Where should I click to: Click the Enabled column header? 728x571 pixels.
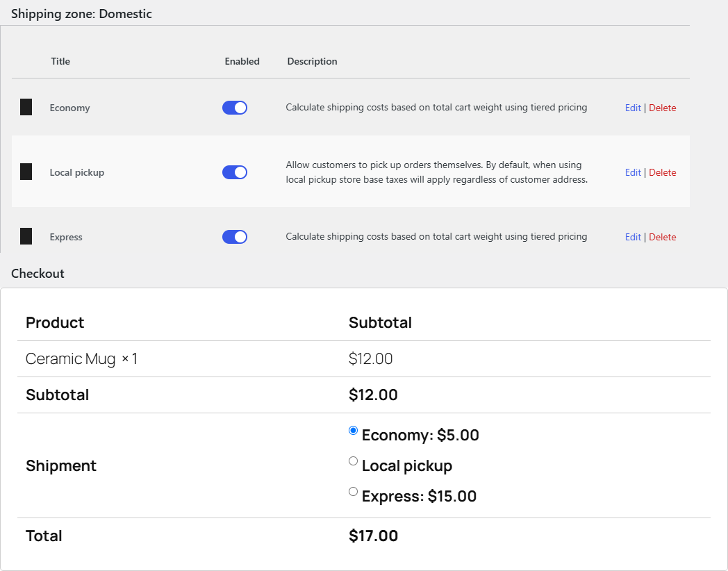pos(242,61)
